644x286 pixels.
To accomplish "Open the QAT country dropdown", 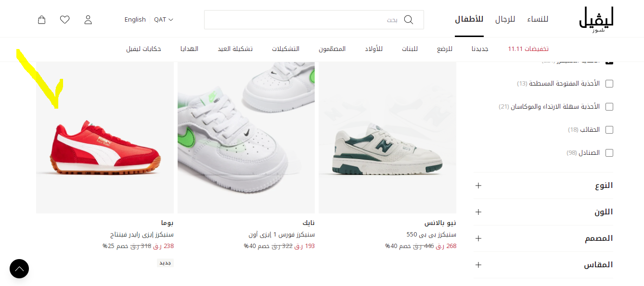I will coord(164,20).
